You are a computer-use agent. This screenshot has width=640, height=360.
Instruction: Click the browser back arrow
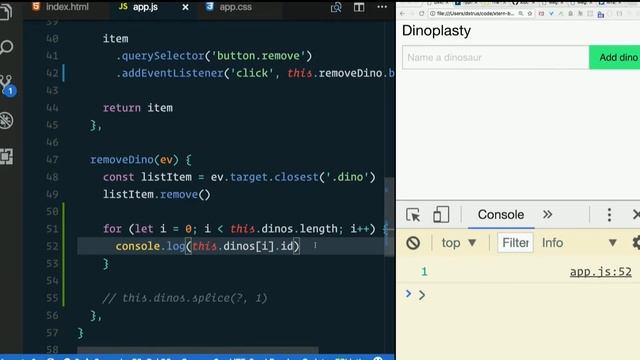[403, 13]
